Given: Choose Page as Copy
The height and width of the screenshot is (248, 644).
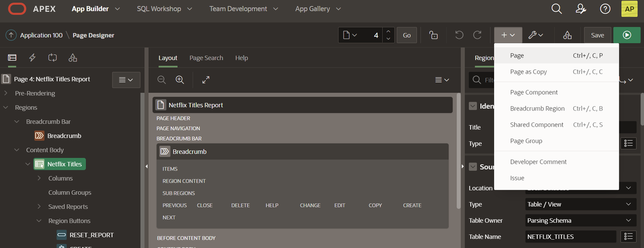Looking at the screenshot, I should pos(556,72).
